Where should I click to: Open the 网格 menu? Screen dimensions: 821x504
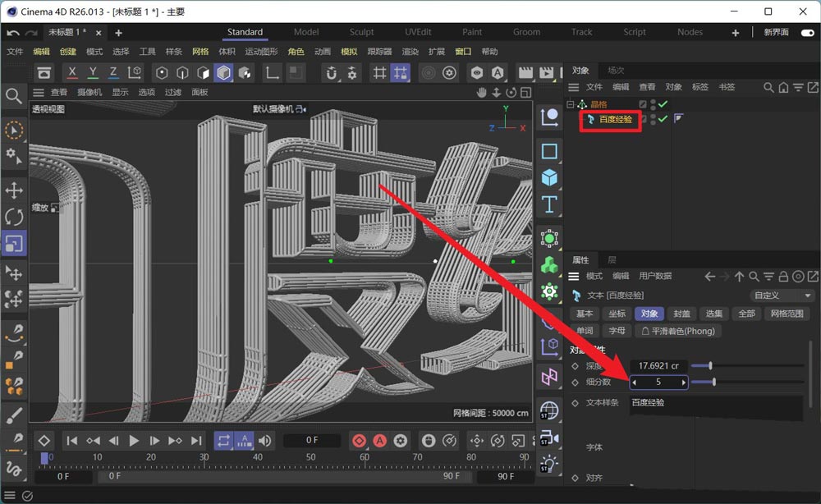[x=200, y=51]
